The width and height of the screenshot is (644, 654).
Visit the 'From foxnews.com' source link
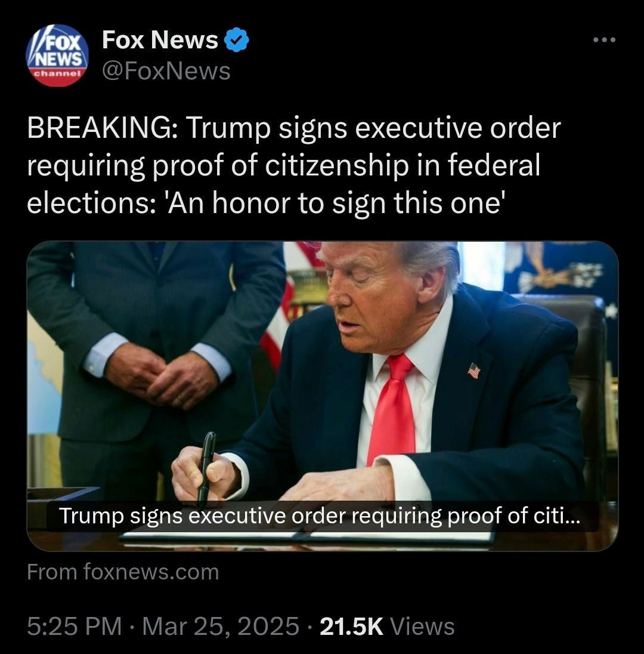pos(123,572)
